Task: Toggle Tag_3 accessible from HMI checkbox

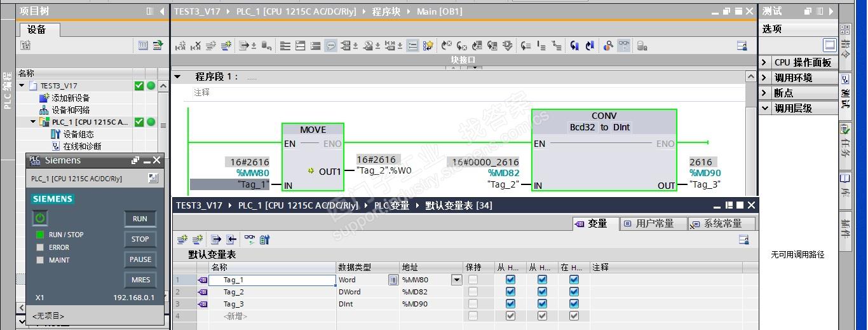Action: (510, 304)
